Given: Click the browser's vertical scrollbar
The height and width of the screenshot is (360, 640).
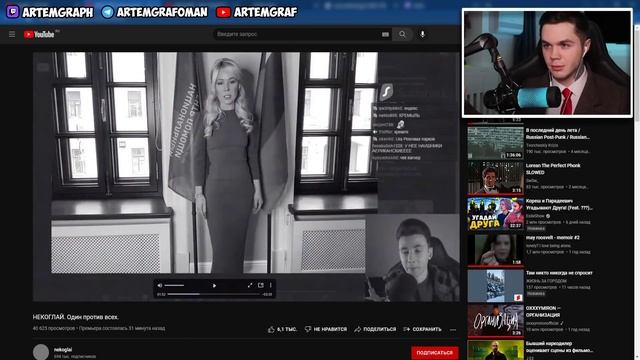Looking at the screenshot, I should point(637,192).
